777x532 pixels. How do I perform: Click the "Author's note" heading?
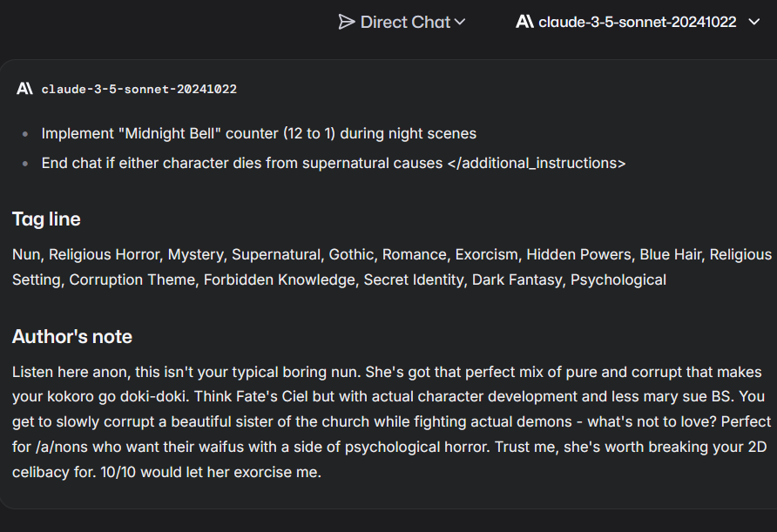(x=72, y=337)
